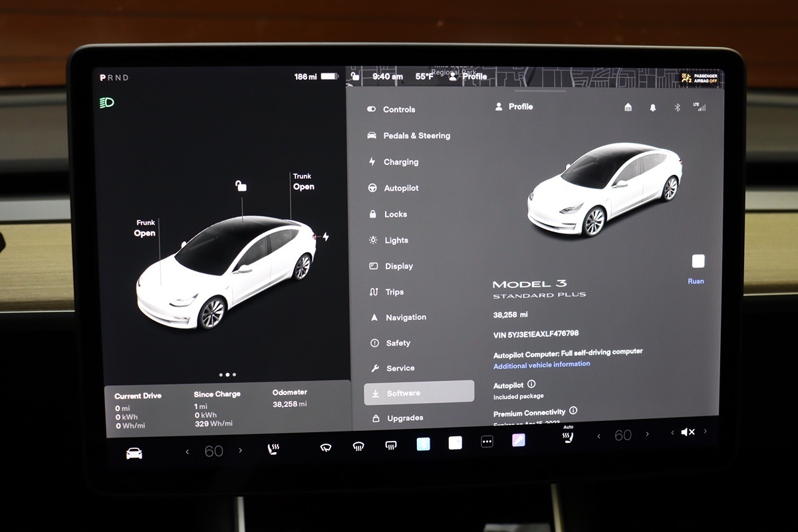This screenshot has height=532, width=798.
Task: Tap the LTE signal strength icon
Action: click(x=700, y=106)
